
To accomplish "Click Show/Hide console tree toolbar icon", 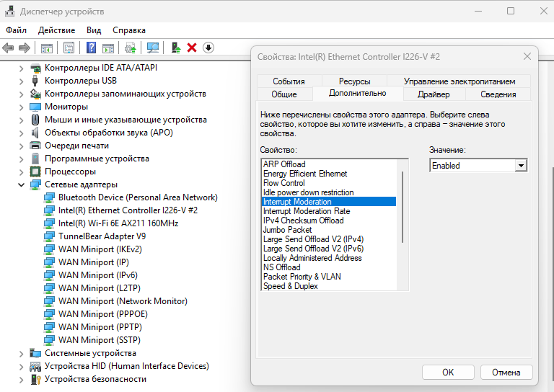I will tap(47, 48).
